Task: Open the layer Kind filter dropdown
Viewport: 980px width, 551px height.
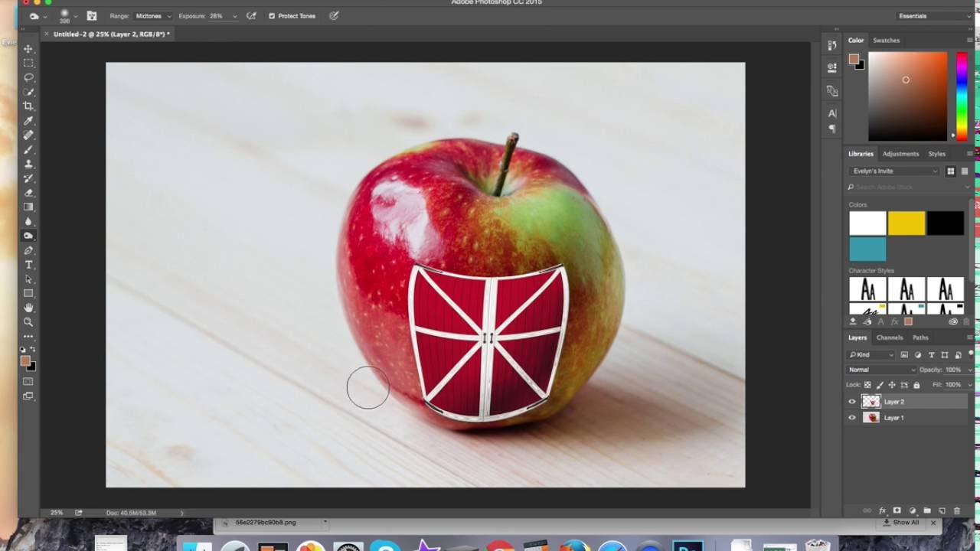Action: tap(871, 355)
